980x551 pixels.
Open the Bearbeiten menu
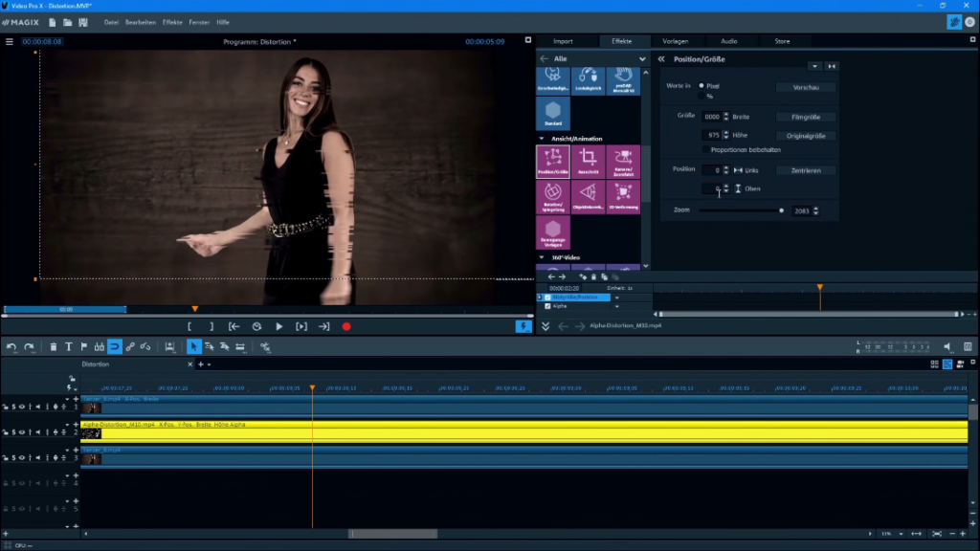point(142,22)
